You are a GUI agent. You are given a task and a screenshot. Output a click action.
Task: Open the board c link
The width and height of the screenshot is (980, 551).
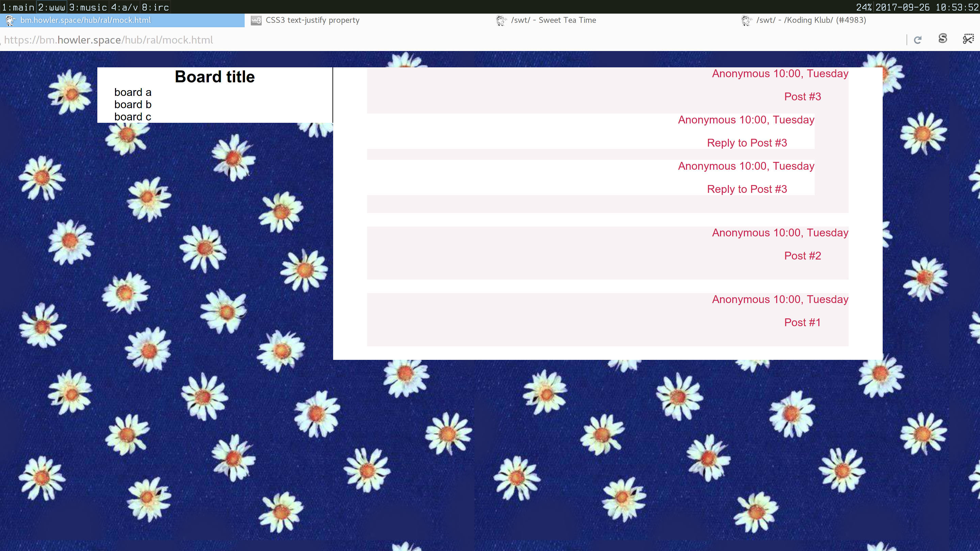(x=133, y=117)
